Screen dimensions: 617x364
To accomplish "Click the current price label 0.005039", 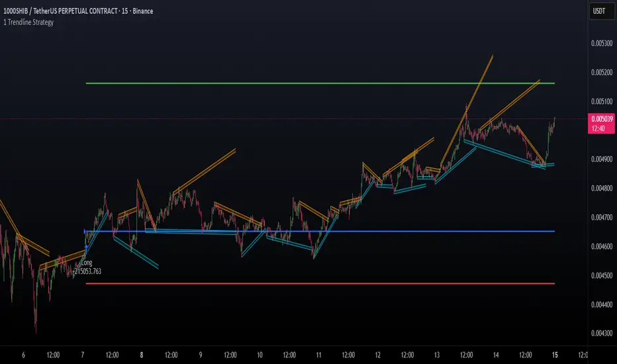I will pyautogui.click(x=602, y=119).
